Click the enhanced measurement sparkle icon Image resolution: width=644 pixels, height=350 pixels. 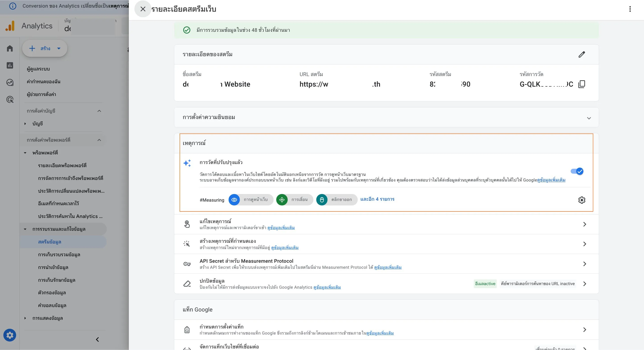tap(187, 163)
